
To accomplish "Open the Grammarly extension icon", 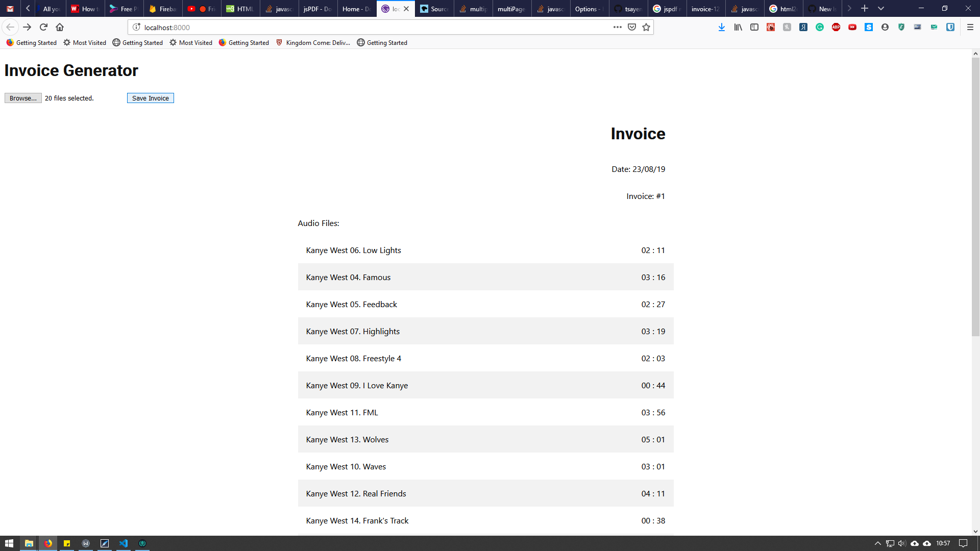I will (x=820, y=28).
